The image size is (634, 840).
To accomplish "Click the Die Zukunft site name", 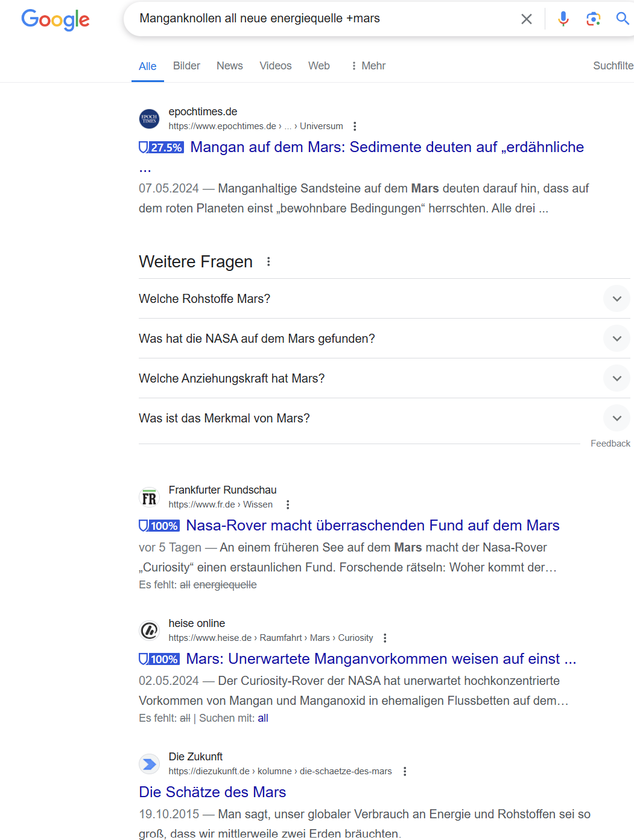I will [x=195, y=757].
